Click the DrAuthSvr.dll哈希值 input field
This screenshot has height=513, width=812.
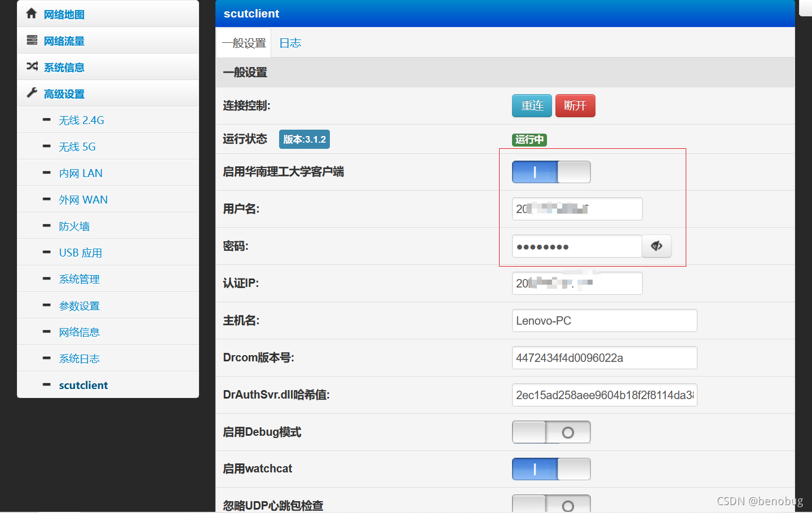tap(604, 395)
